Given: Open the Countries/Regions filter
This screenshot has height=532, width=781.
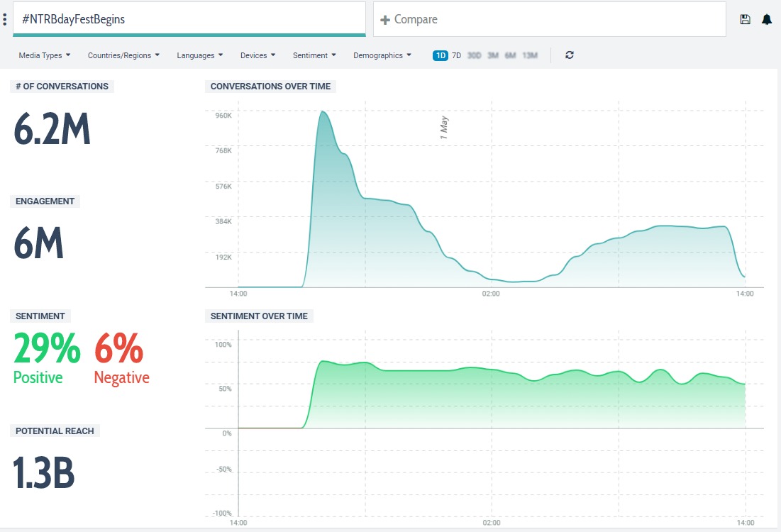Looking at the screenshot, I should pyautogui.click(x=123, y=55).
